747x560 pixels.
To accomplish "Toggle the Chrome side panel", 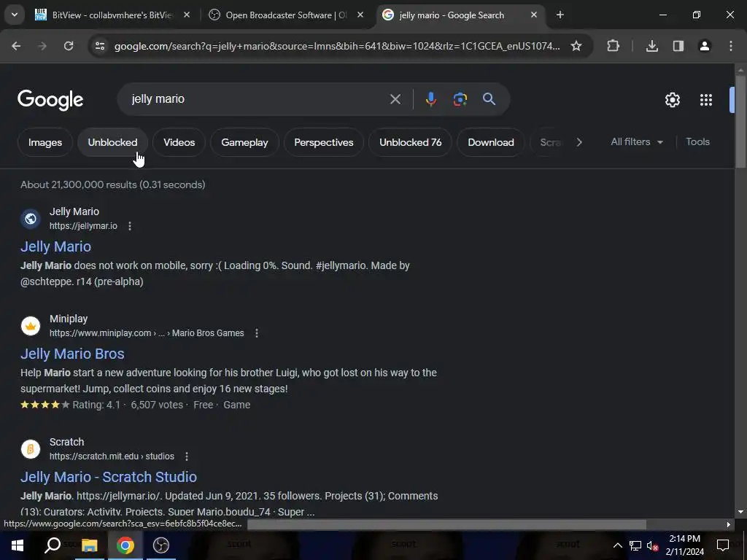I will (x=678, y=46).
